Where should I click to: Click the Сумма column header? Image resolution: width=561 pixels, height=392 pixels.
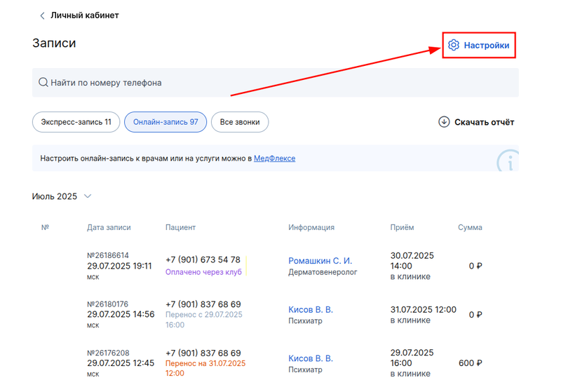pos(470,227)
